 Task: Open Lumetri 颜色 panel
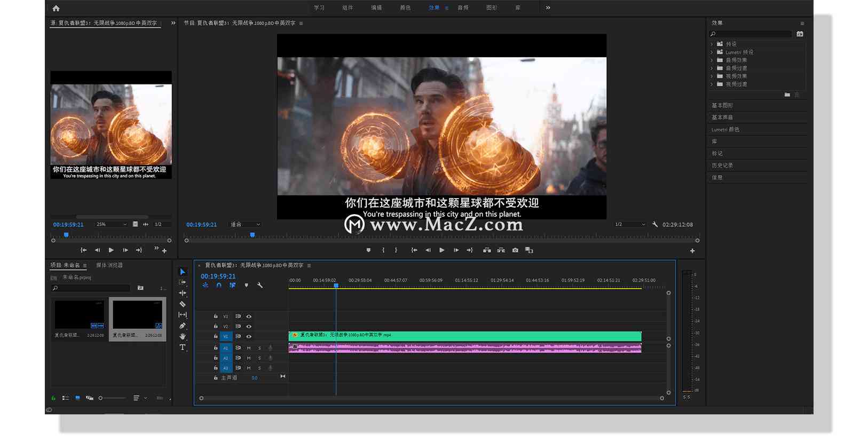click(725, 130)
